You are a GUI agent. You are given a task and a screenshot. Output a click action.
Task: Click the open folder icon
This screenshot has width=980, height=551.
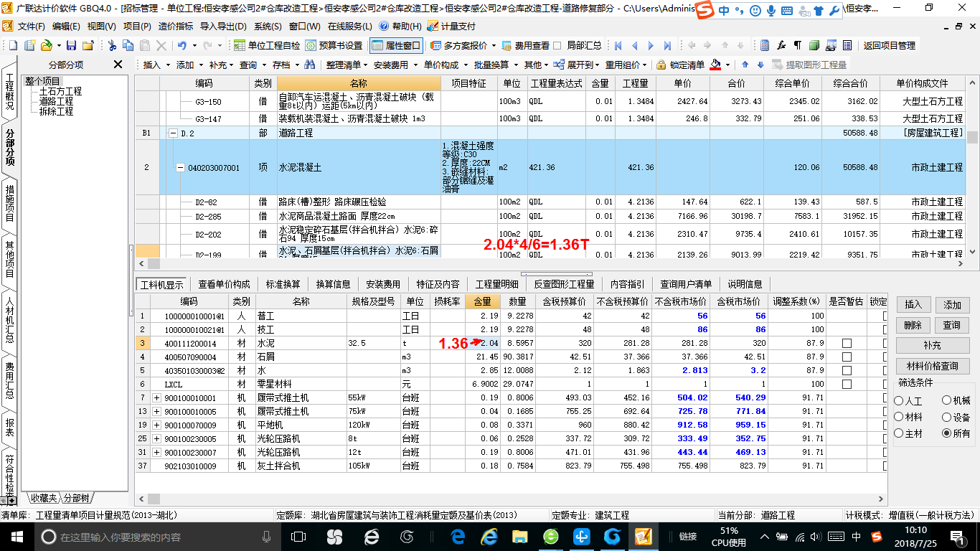46,45
